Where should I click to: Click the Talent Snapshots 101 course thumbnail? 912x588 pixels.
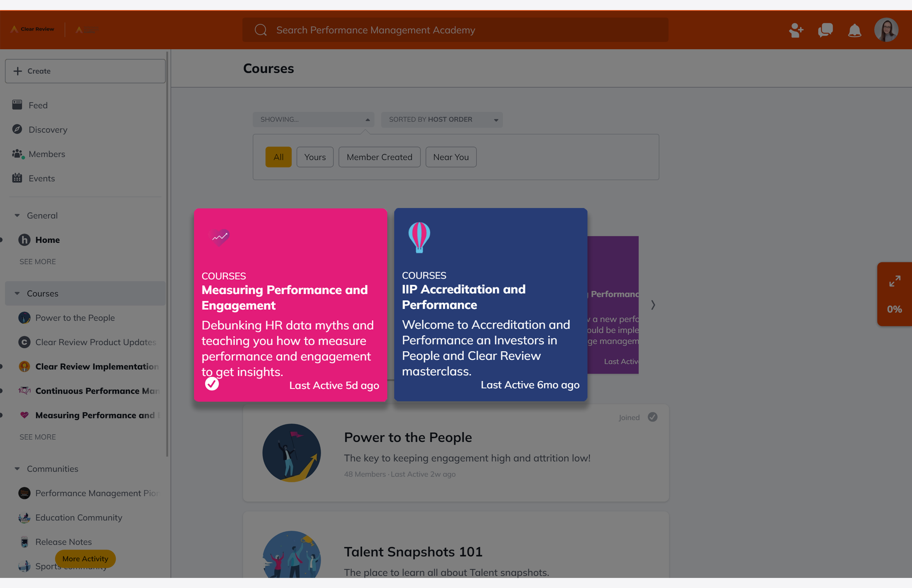point(292,554)
